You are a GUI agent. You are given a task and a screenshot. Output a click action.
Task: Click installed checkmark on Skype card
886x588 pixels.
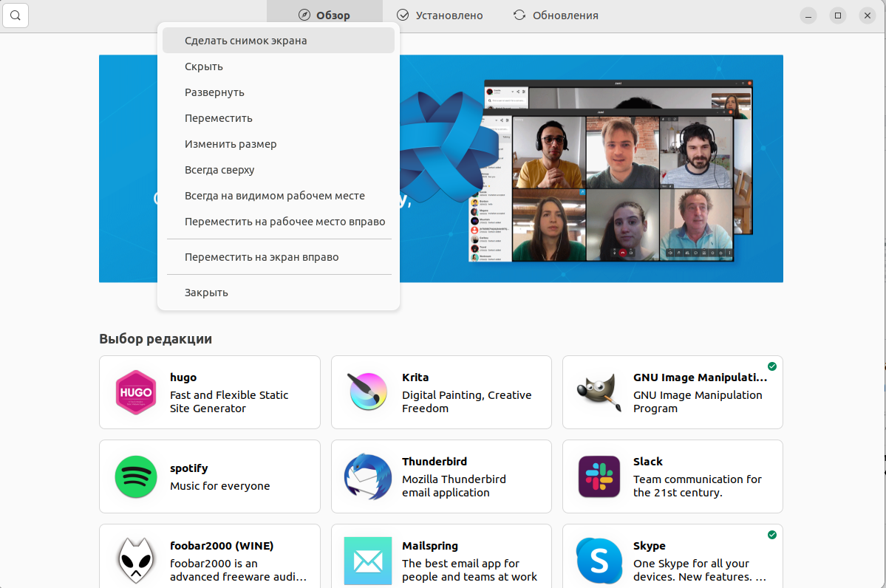pyautogui.click(x=772, y=535)
